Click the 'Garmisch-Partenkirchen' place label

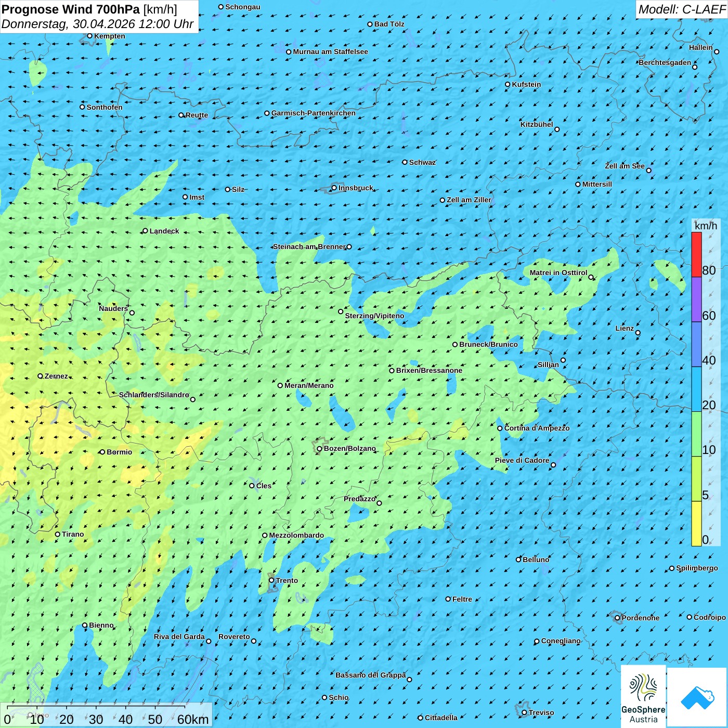(313, 113)
